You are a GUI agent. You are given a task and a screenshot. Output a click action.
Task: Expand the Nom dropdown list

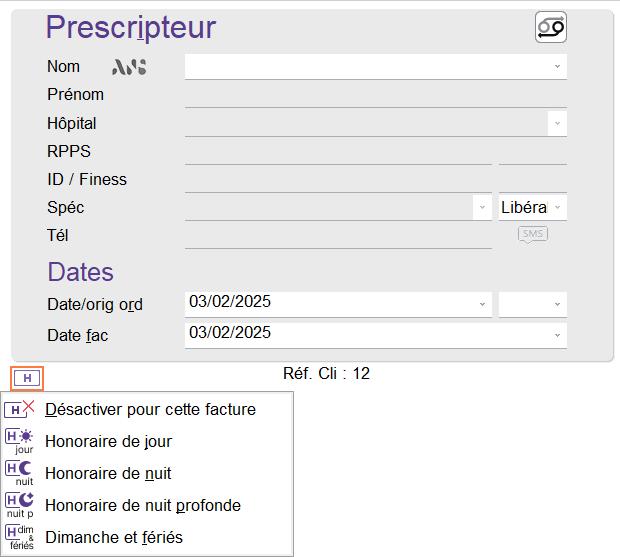coord(557,67)
